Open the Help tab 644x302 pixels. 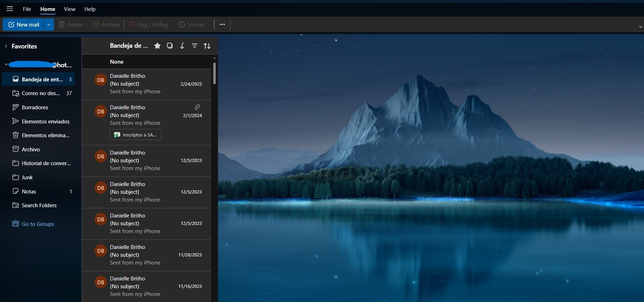tap(90, 9)
